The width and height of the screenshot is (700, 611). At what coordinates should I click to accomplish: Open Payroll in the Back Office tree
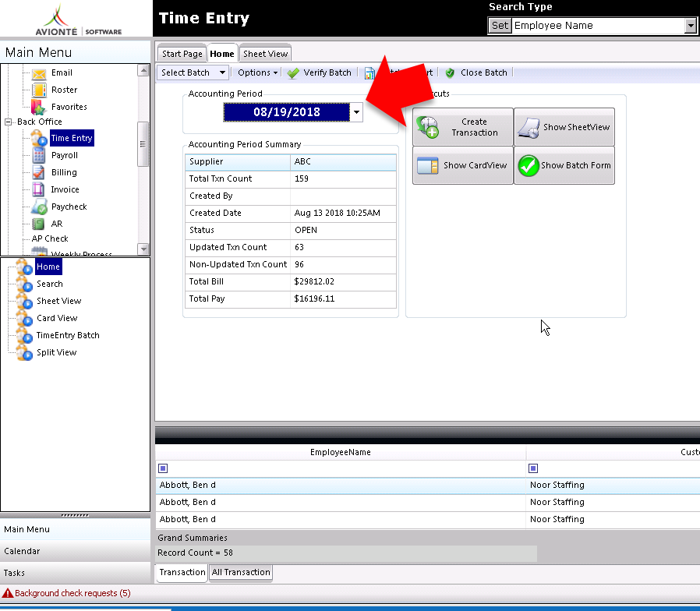pyautogui.click(x=64, y=155)
